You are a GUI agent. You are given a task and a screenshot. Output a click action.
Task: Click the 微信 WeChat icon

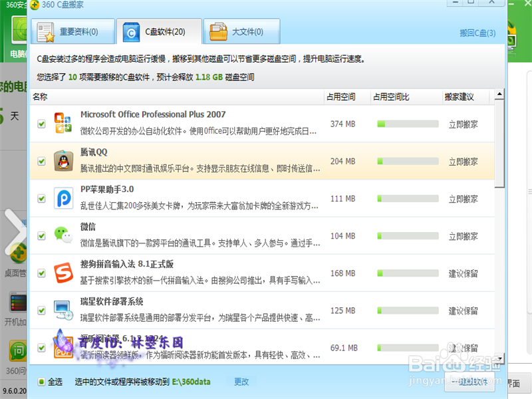(63, 235)
